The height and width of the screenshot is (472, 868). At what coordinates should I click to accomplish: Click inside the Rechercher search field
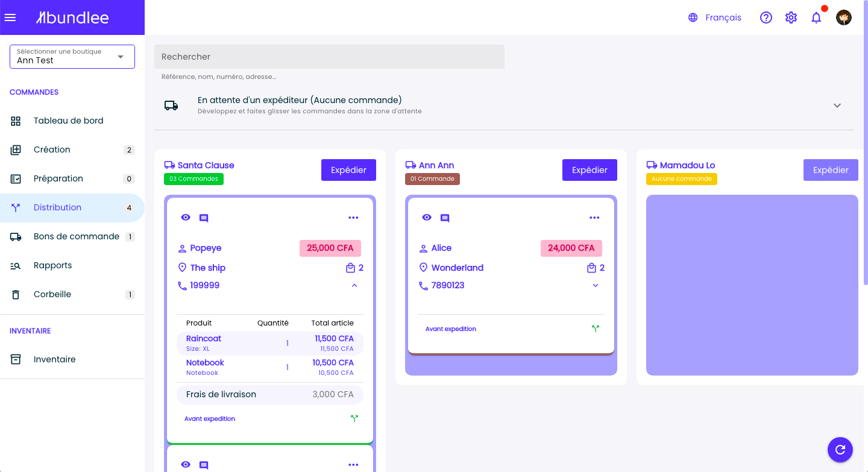pos(329,57)
